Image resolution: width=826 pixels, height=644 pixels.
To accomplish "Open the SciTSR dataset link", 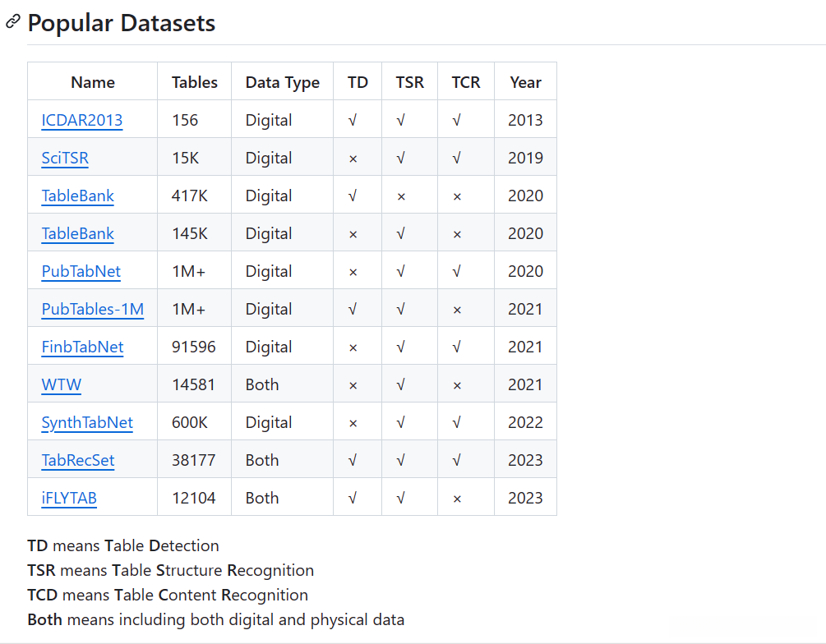I will point(65,158).
